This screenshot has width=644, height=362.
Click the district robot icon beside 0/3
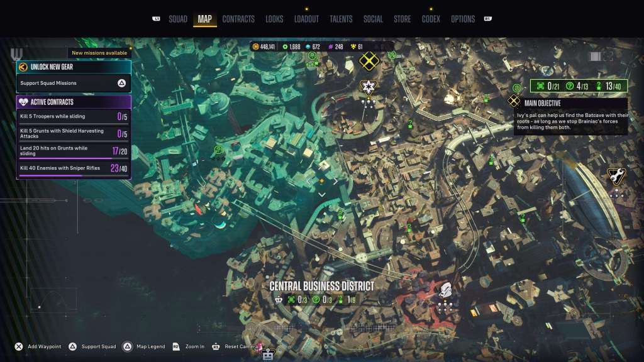tap(279, 300)
